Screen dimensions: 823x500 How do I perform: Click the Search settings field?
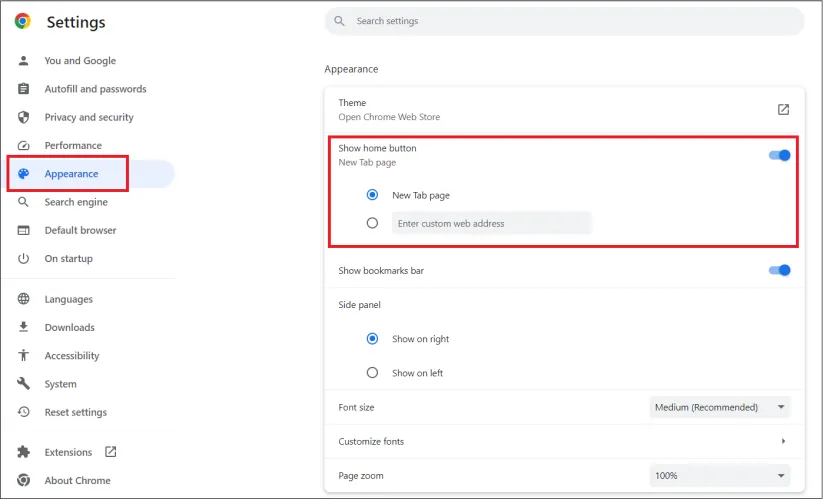[x=565, y=21]
